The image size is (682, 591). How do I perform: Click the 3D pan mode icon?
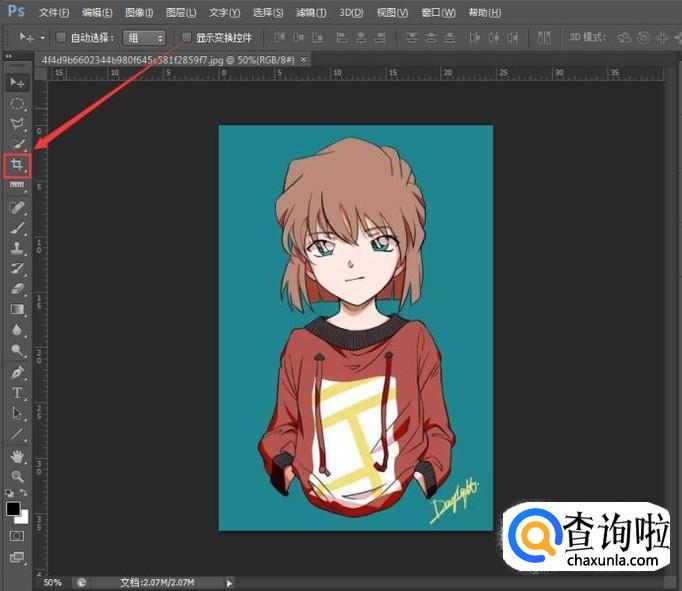(x=662, y=38)
